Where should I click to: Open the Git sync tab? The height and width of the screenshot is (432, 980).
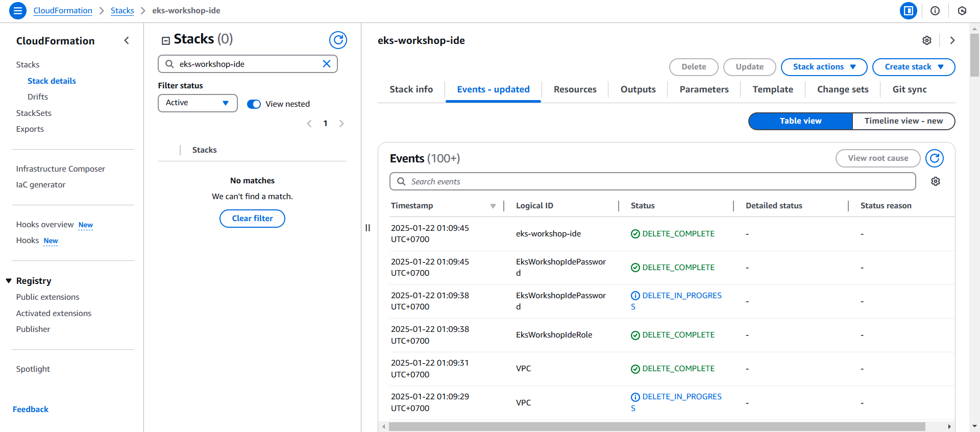coord(910,89)
